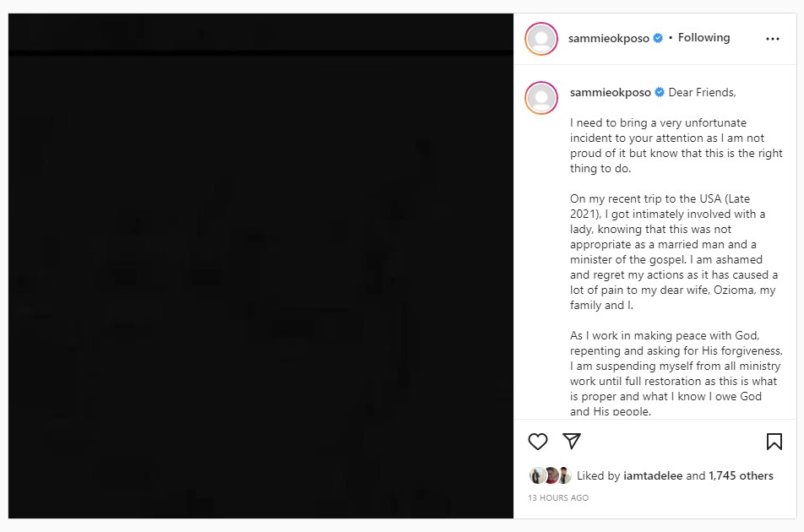Click the sammieokposo username in the header

point(609,38)
